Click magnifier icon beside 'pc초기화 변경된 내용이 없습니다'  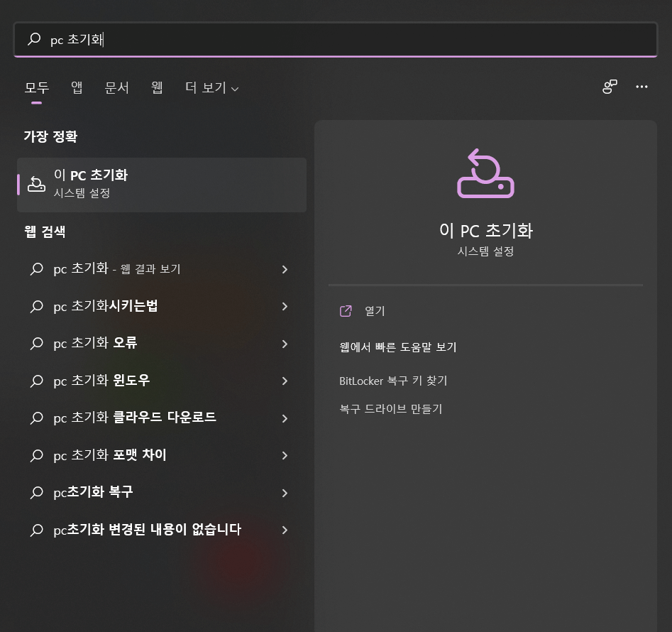click(x=37, y=530)
